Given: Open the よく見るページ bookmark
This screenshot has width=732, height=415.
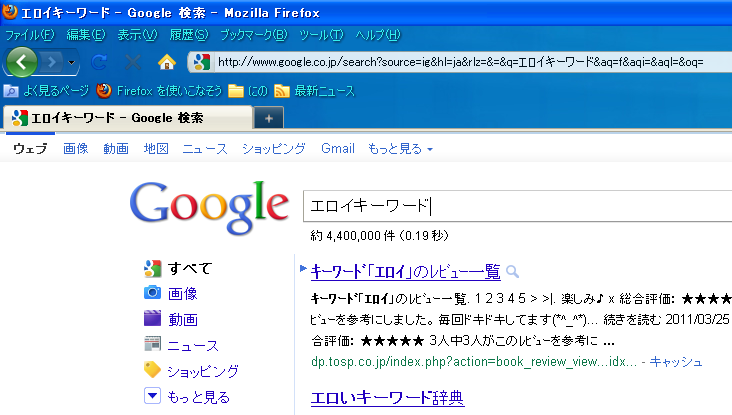Looking at the screenshot, I should pyautogui.click(x=46, y=91).
